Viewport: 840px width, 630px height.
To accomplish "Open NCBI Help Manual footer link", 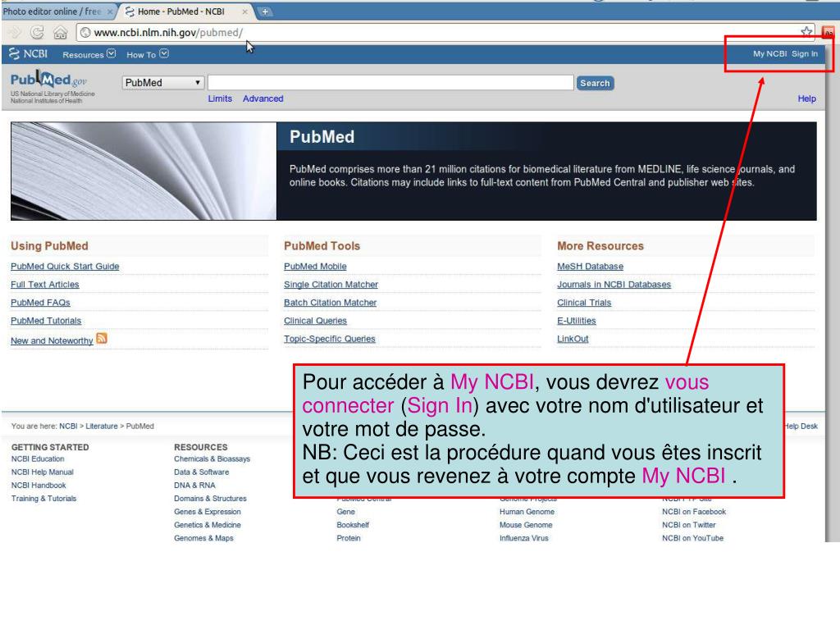I will [43, 472].
